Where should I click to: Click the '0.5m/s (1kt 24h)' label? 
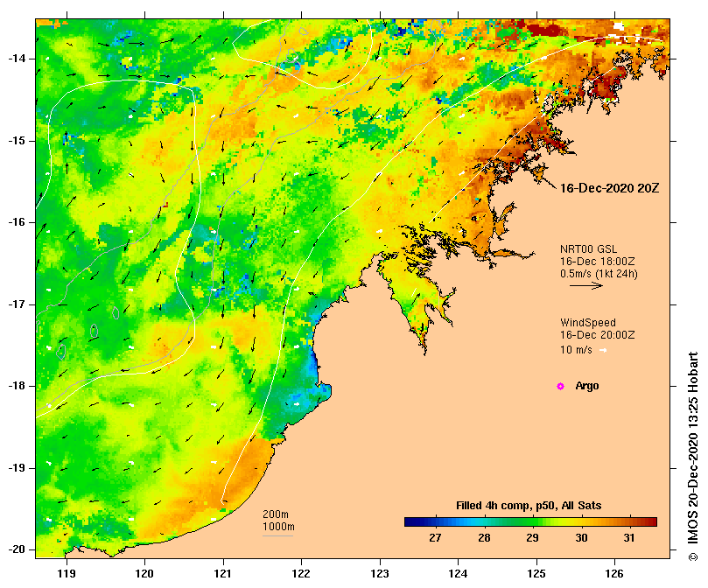(x=599, y=274)
